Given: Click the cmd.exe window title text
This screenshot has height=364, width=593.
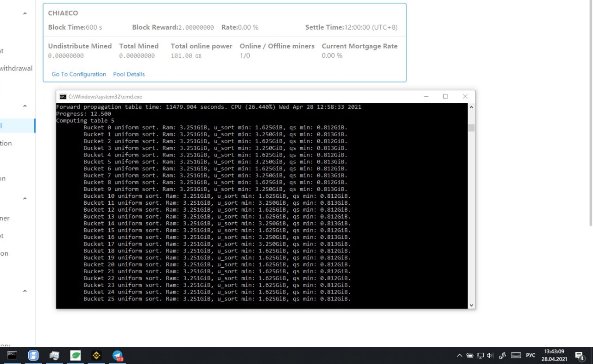Looking at the screenshot, I should (105, 97).
